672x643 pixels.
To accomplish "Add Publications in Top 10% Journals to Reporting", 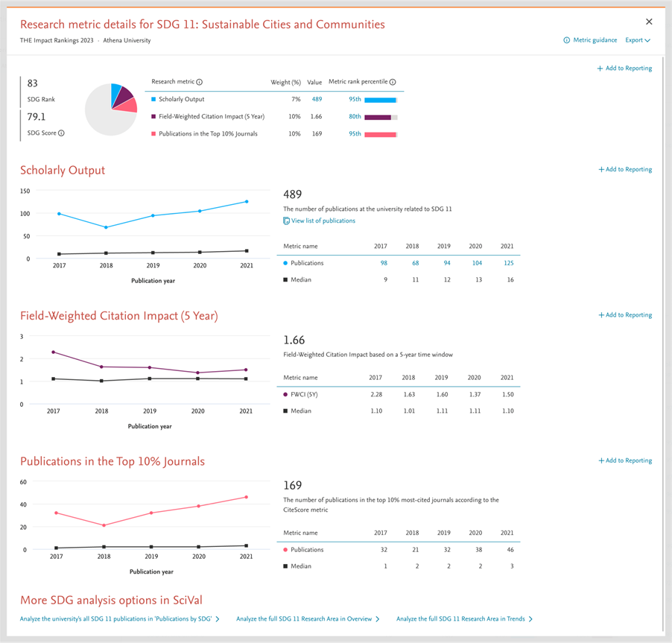I will click(625, 460).
